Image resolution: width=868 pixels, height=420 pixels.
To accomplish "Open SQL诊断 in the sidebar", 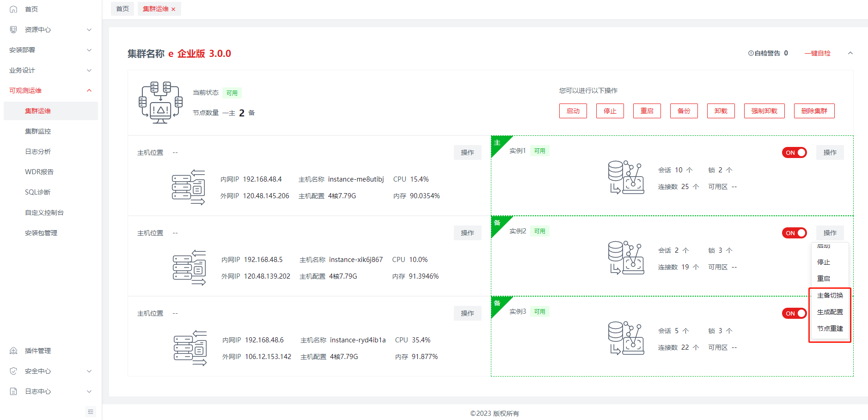I will [38, 192].
